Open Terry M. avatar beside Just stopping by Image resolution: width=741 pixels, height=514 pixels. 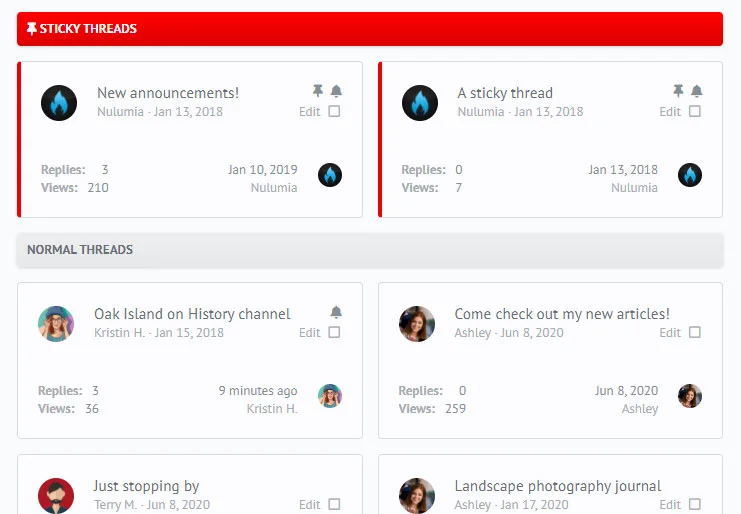coord(56,496)
